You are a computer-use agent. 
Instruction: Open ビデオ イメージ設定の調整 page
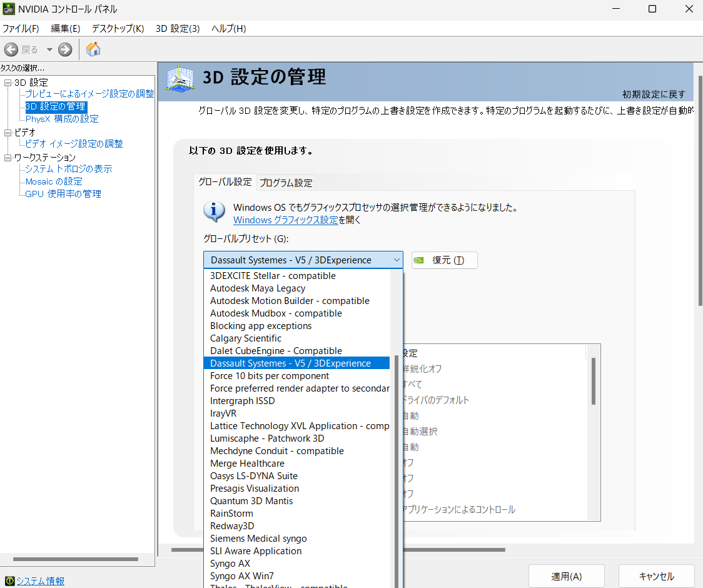74,143
